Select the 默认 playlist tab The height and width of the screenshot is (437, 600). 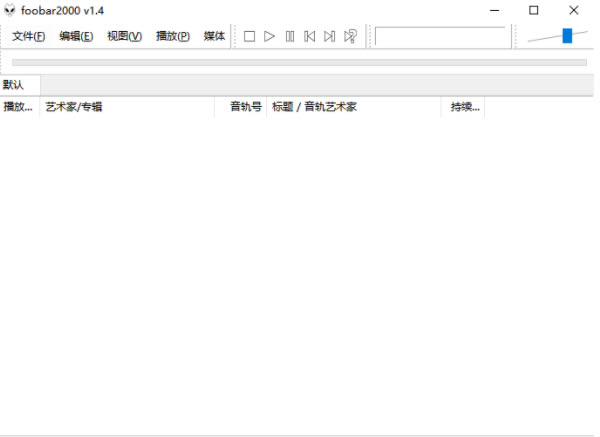point(20,85)
